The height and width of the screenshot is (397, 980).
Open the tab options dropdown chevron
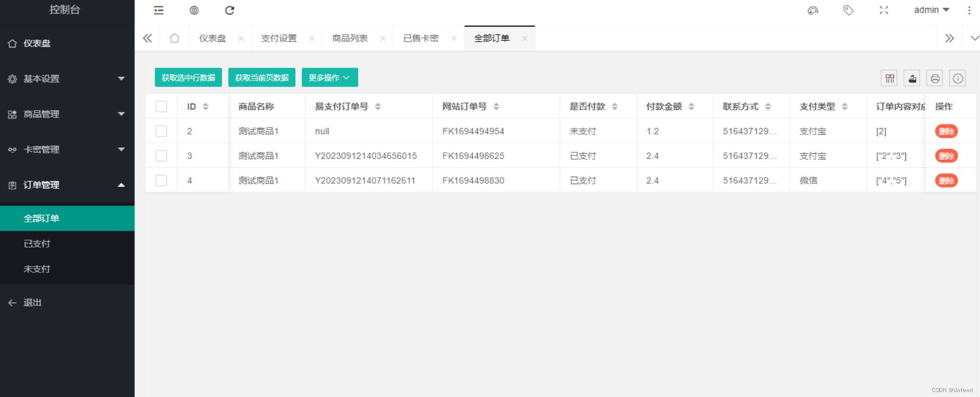(x=975, y=38)
